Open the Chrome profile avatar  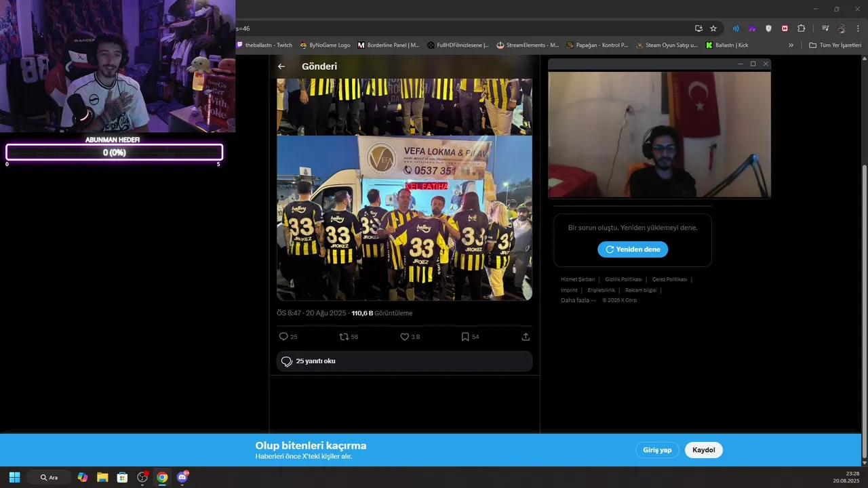click(842, 28)
